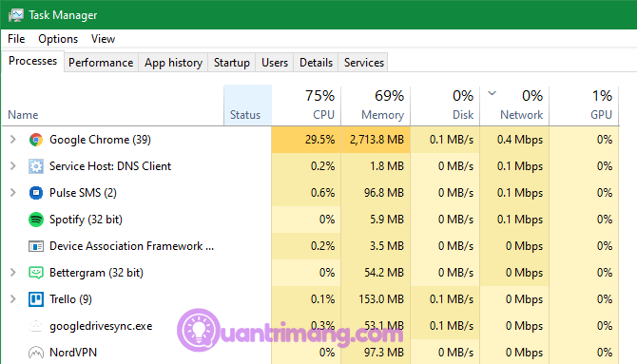Open the Options menu
637x364 pixels.
[x=58, y=39]
